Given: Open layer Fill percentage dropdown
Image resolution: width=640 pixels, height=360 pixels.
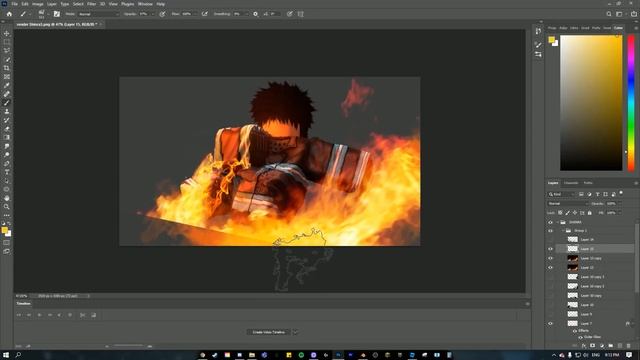Looking at the screenshot, I should pos(619,213).
